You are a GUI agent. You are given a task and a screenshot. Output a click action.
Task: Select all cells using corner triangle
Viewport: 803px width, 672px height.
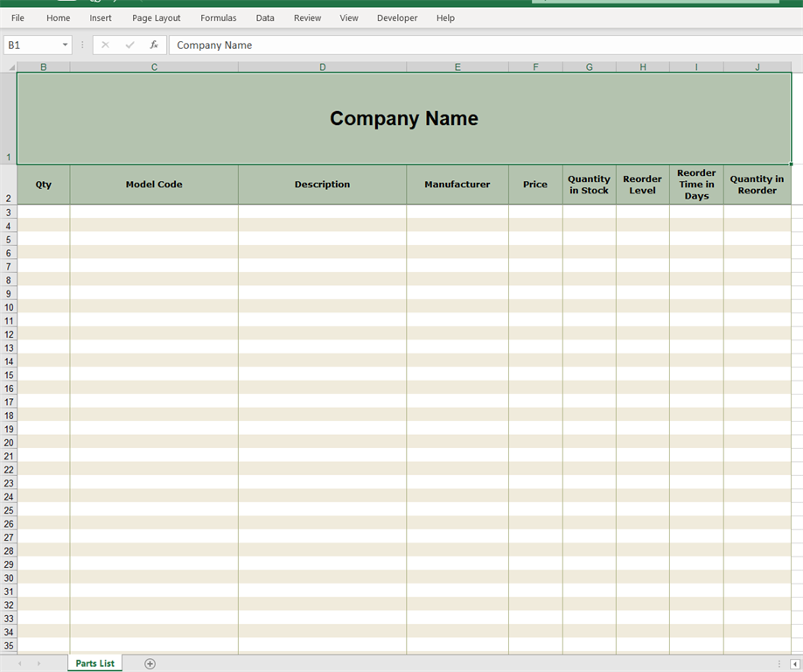[x=10, y=67]
